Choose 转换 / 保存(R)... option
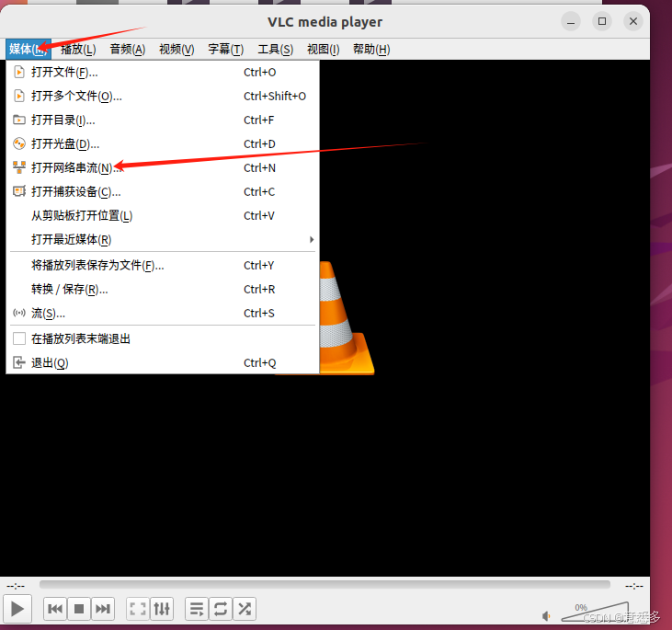Viewport: 672px width, 630px height. [163, 290]
